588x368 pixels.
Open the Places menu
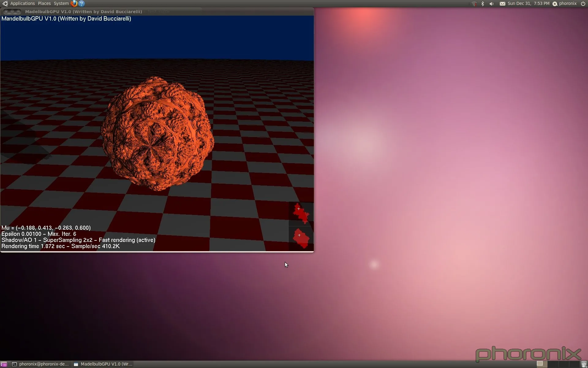tap(44, 3)
